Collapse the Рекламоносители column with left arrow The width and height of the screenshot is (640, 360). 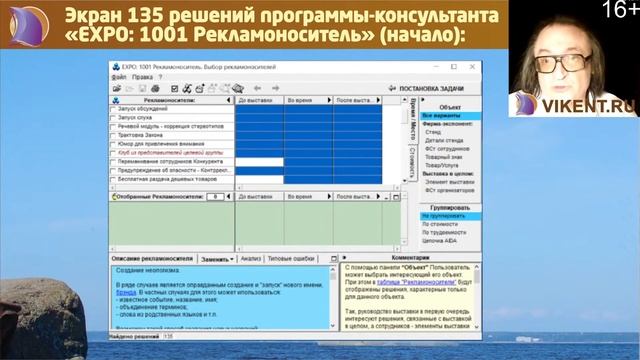pyautogui.click(x=229, y=100)
